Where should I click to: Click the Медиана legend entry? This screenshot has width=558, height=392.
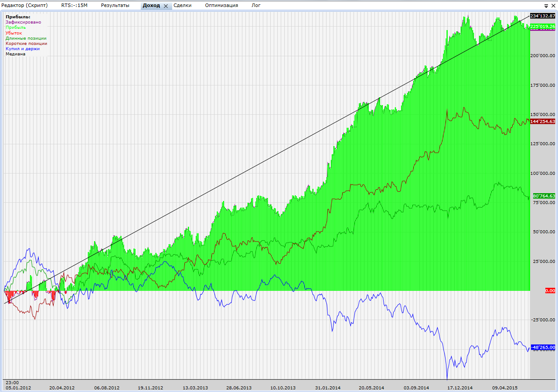click(15, 54)
